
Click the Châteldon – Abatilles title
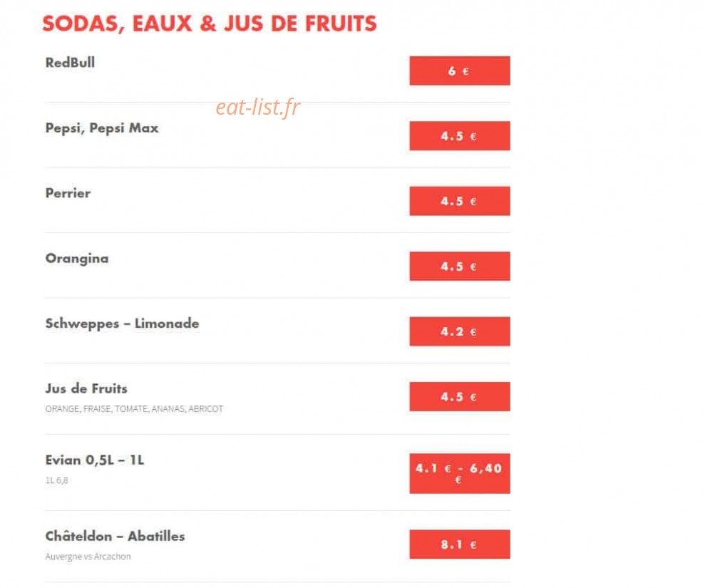point(115,536)
